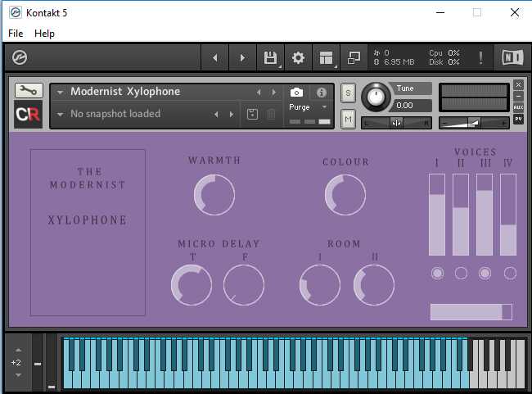Close the Kontakt 5 window

pos(515,12)
